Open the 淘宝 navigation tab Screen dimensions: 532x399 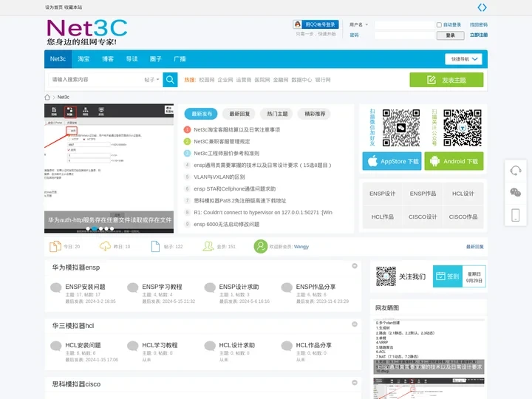click(x=83, y=59)
